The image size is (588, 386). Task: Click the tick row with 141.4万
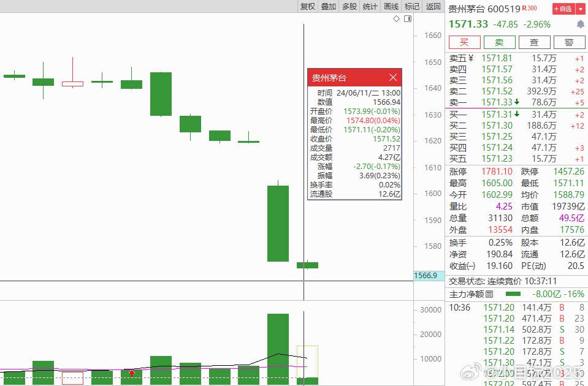pyautogui.click(x=517, y=308)
